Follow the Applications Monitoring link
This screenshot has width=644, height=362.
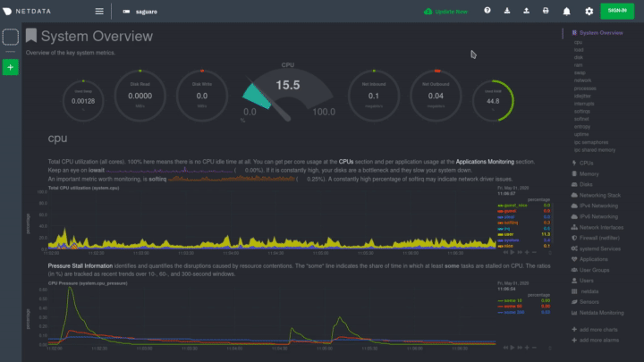(x=485, y=162)
